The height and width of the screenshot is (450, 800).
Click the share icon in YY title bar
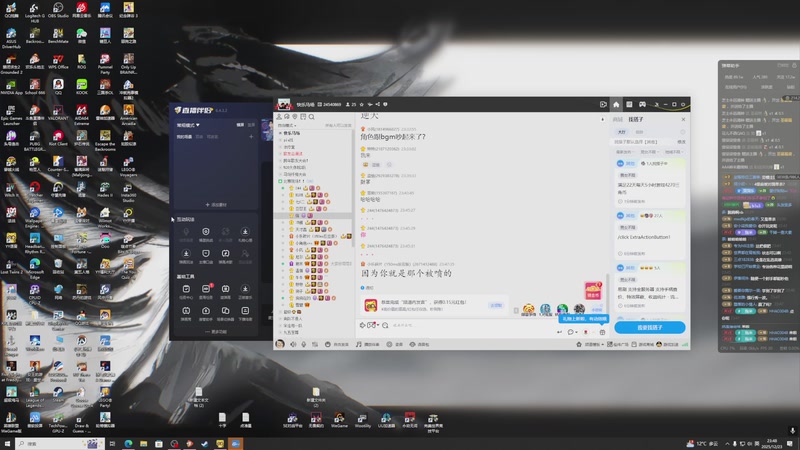click(378, 105)
